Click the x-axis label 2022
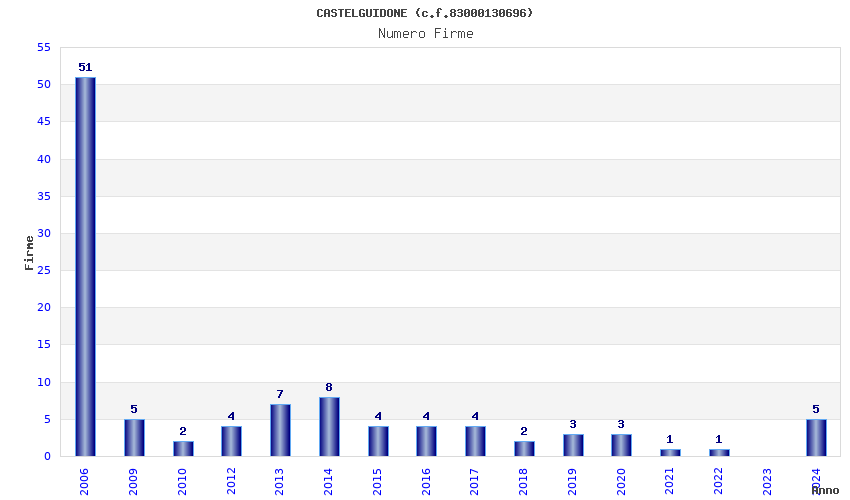This screenshot has width=850, height=500. (718, 482)
